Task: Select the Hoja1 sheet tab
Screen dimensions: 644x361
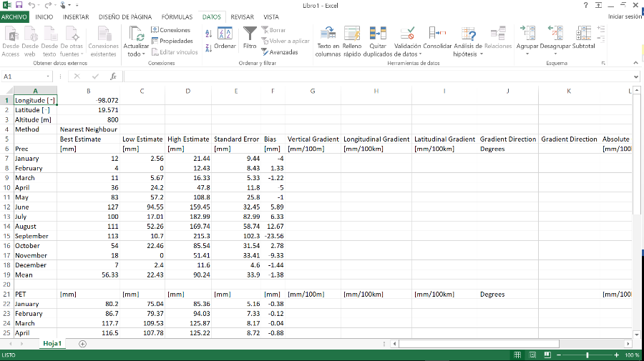Action: pos(52,344)
